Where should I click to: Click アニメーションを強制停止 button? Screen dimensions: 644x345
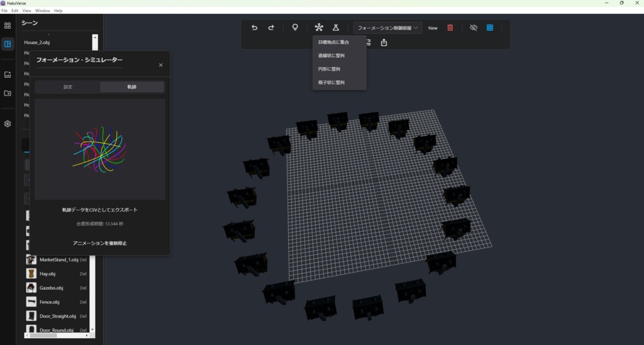point(100,243)
